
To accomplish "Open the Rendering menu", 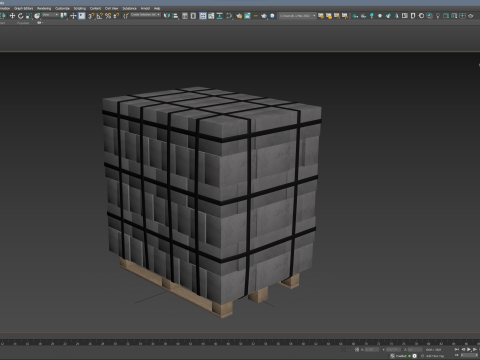I will coord(44,8).
